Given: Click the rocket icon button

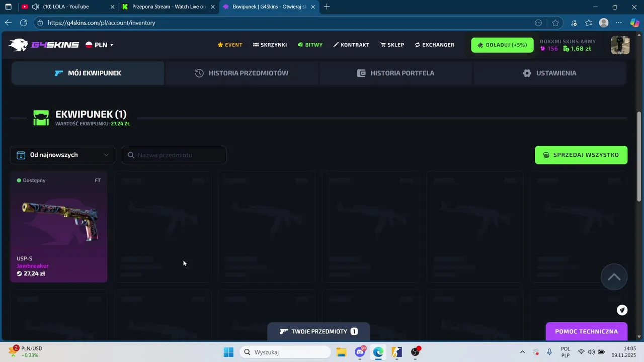Looking at the screenshot, I should (622, 310).
